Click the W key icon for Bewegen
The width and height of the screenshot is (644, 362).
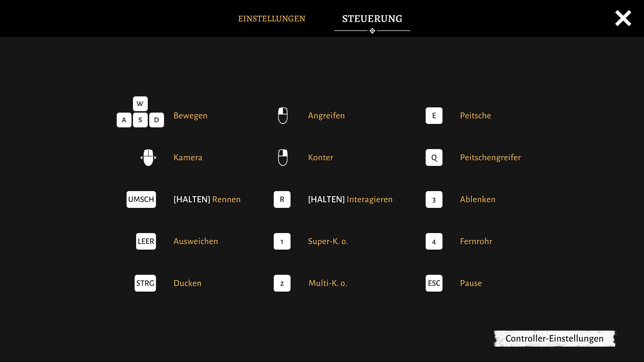pos(140,104)
